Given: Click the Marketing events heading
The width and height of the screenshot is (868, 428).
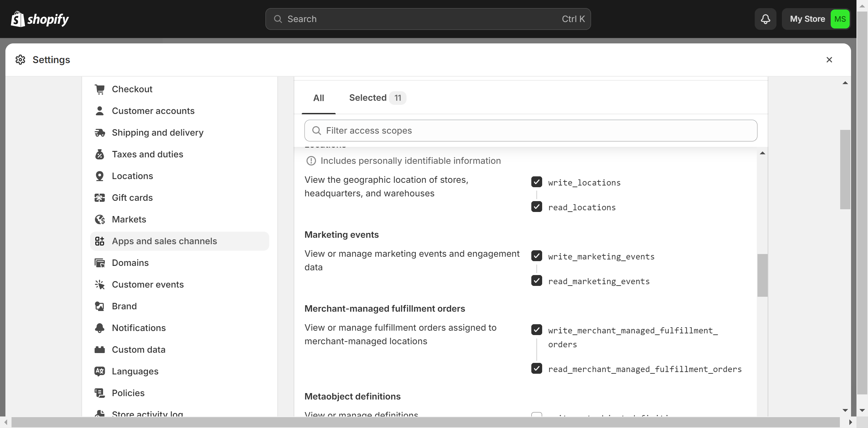Looking at the screenshot, I should 341,235.
